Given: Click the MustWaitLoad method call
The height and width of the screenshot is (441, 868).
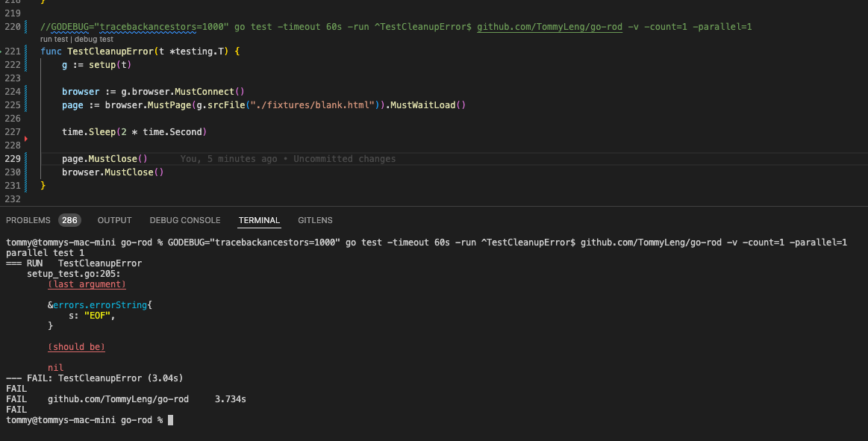Looking at the screenshot, I should click(423, 105).
